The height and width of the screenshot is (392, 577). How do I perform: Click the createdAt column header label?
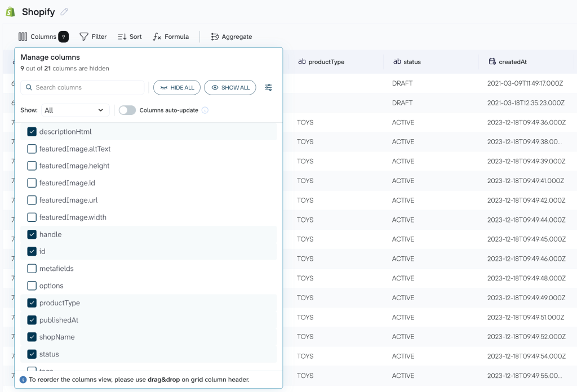coord(513,62)
